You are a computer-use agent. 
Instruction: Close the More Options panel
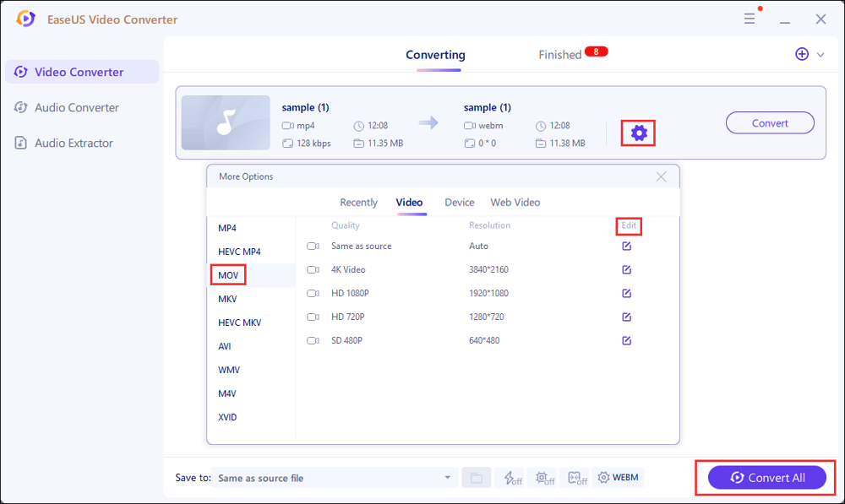[x=662, y=176]
